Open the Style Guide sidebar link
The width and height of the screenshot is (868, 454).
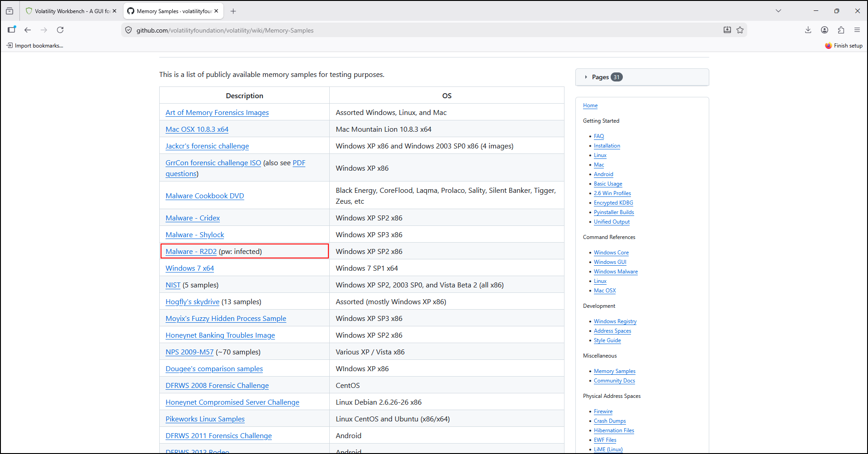pyautogui.click(x=607, y=340)
